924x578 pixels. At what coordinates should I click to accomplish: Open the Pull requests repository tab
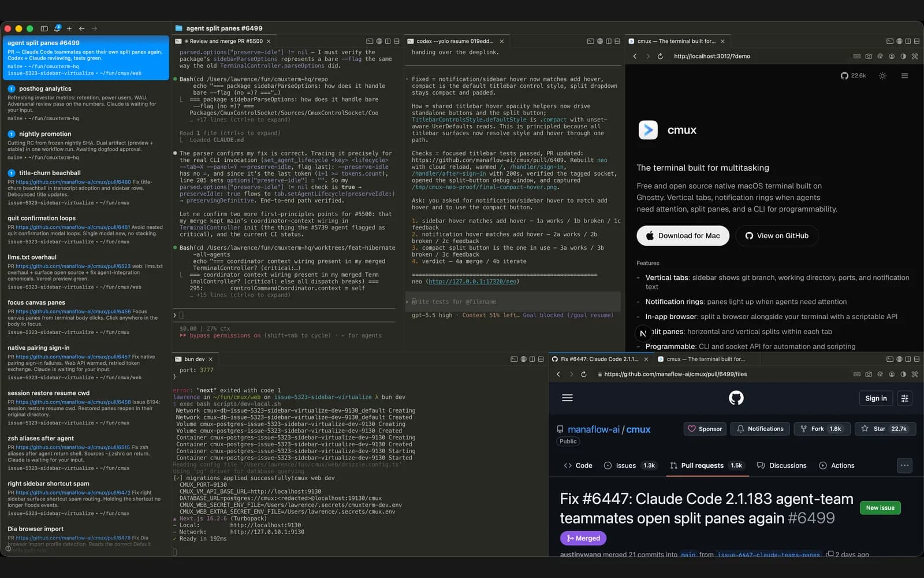707,465
